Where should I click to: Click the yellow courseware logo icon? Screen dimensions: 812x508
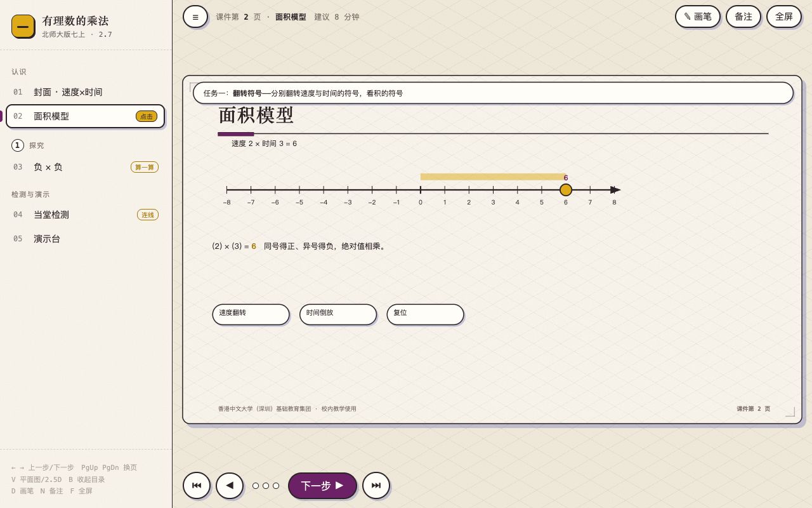pyautogui.click(x=23, y=26)
